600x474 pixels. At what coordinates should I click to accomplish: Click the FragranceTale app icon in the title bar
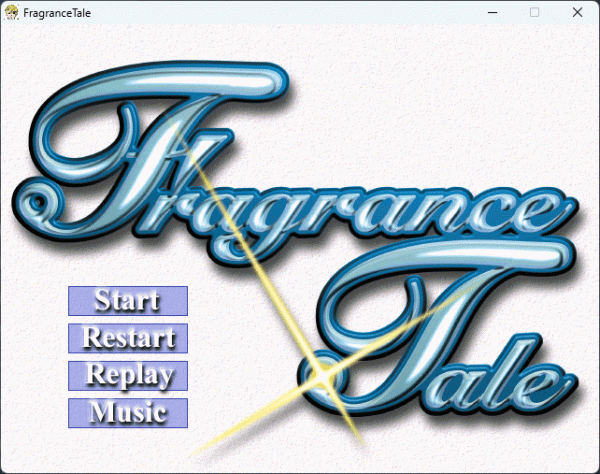tap(11, 13)
